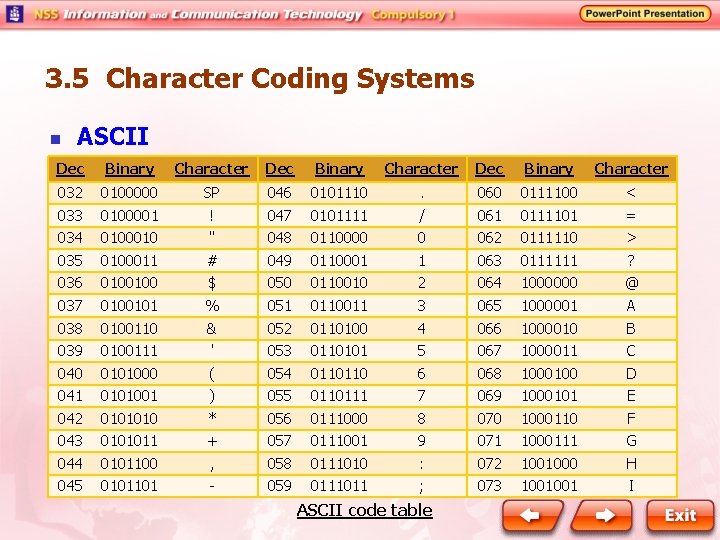Viewport: 720px width, 540px height.
Task: Go to the previous slide with left arrow
Action: 533,516
